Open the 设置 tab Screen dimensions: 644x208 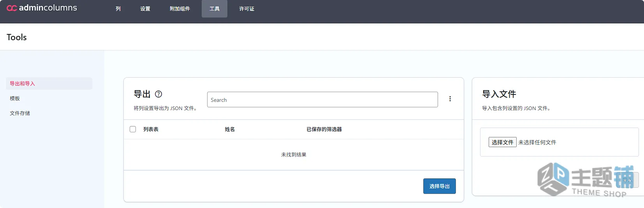click(145, 9)
